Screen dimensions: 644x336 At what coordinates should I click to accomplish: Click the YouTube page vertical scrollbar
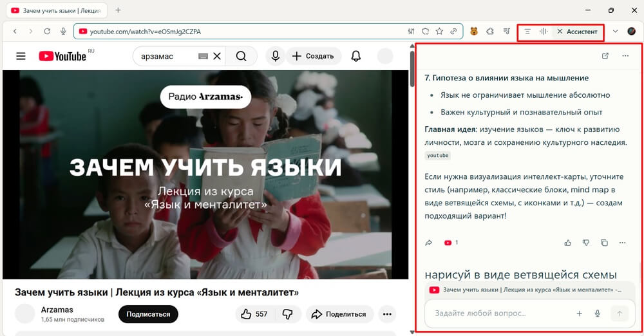(412, 69)
